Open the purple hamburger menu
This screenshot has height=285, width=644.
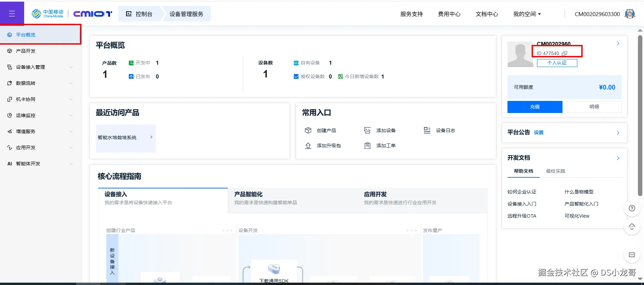pos(12,14)
